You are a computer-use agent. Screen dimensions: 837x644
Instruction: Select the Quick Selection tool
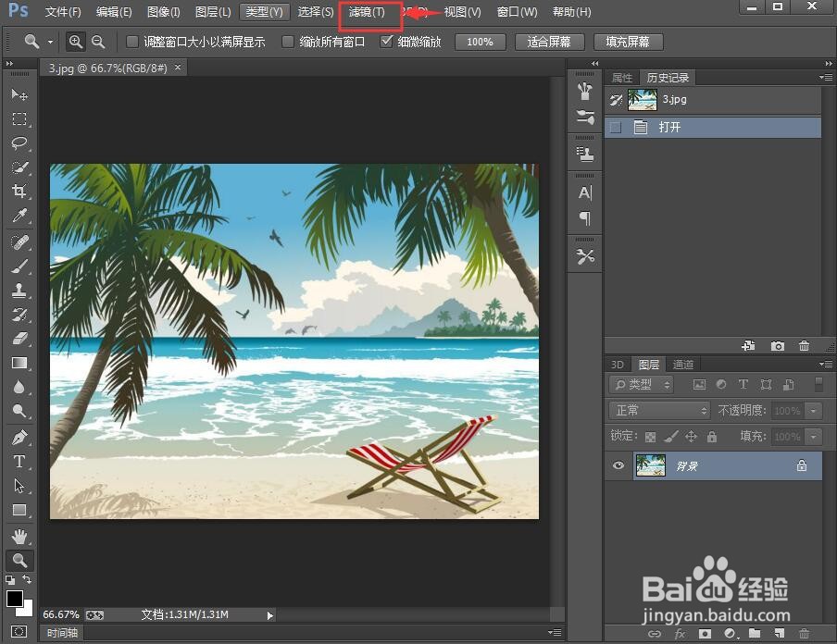pos(19,167)
